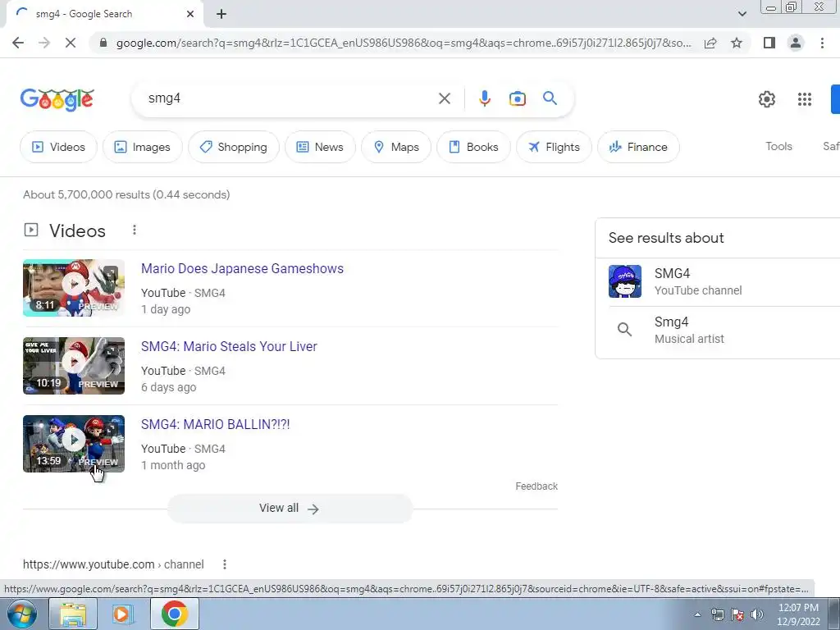The width and height of the screenshot is (840, 630).
Task: Switch to the Maps filter
Action: tap(396, 147)
